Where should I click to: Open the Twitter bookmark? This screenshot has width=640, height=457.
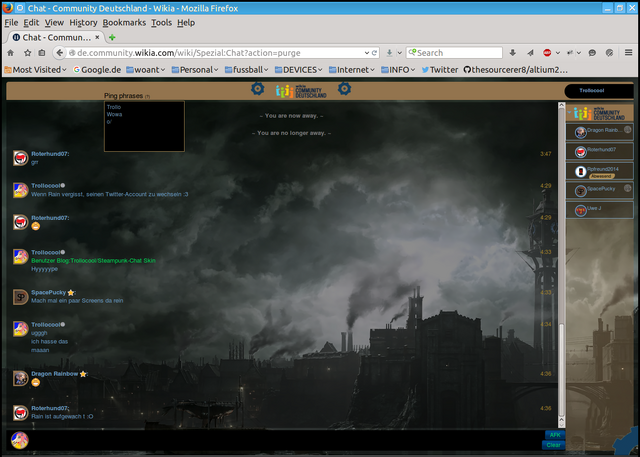pos(440,70)
